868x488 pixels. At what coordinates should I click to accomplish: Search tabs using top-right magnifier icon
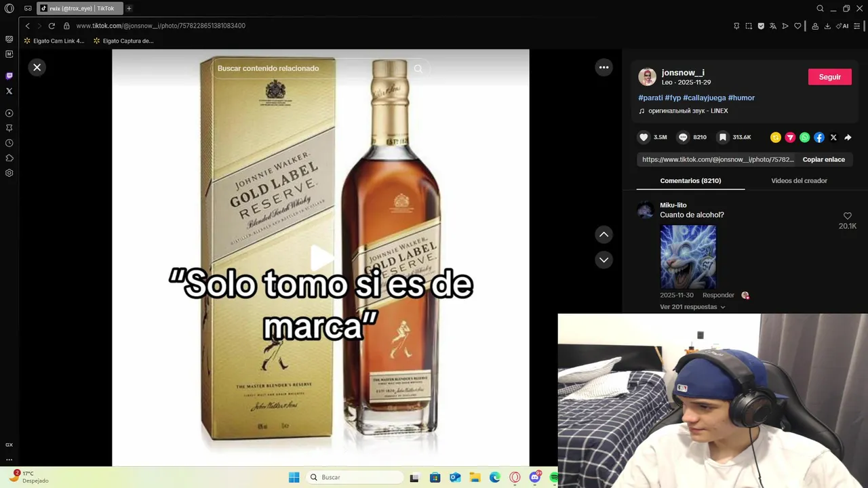point(820,8)
